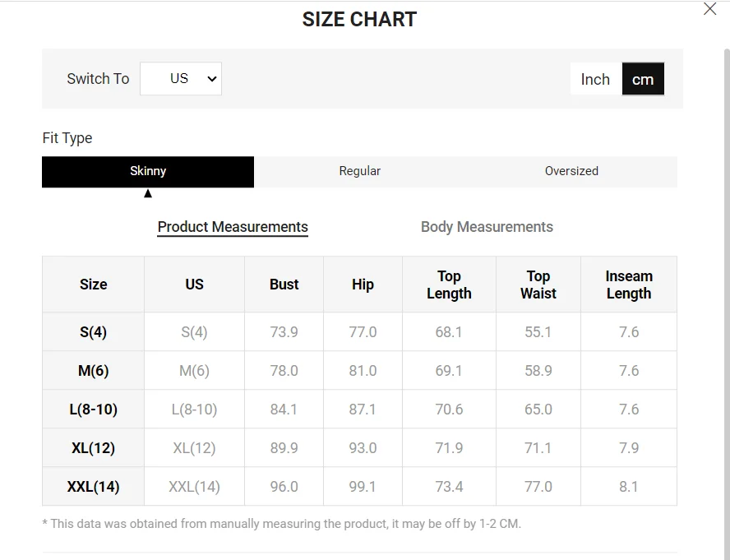
Task: Choose the Oversized fit type
Action: [571, 171]
